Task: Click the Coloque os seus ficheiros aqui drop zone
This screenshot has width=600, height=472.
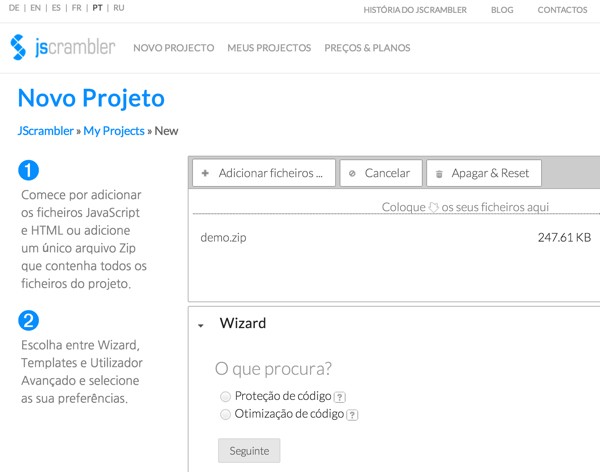Action: (x=465, y=207)
